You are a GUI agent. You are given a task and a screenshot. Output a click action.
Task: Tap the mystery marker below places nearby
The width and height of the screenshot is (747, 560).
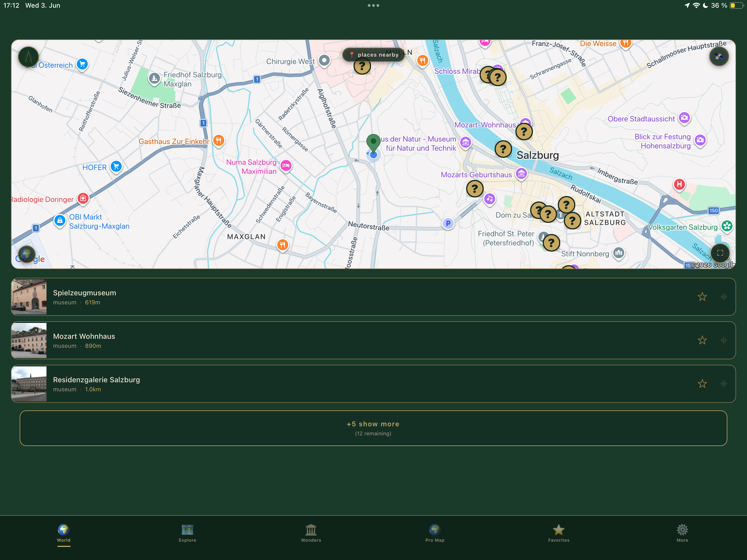pyautogui.click(x=362, y=66)
